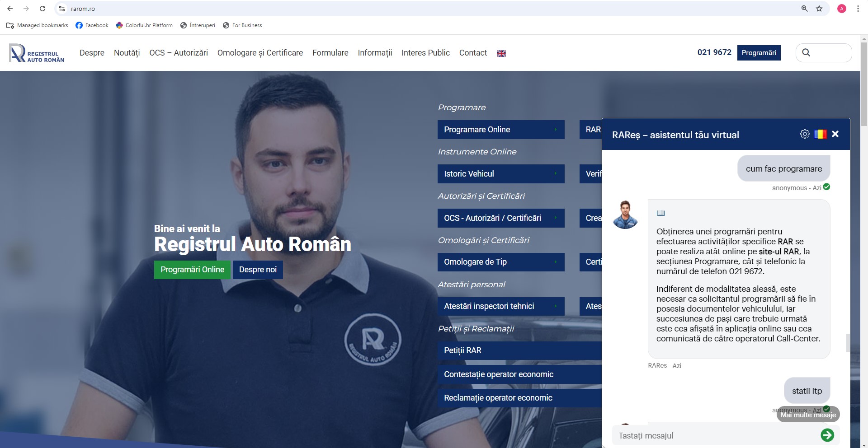
Task: Click Mai multe mesaje to see newer messages
Action: tap(808, 415)
